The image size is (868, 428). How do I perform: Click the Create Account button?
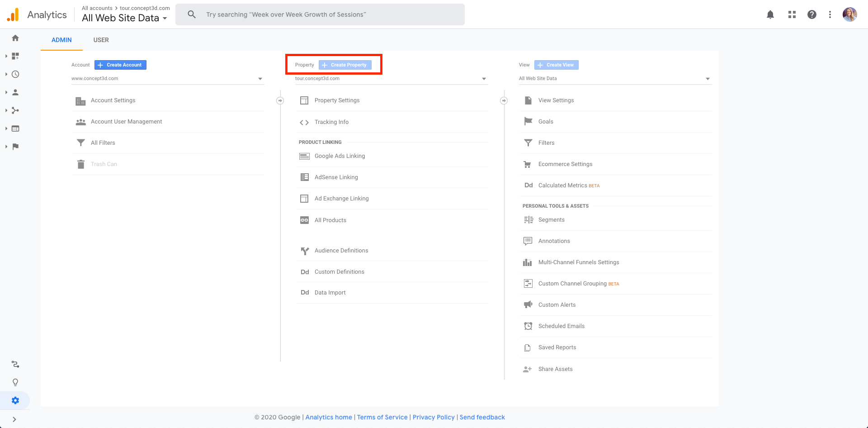click(x=120, y=65)
